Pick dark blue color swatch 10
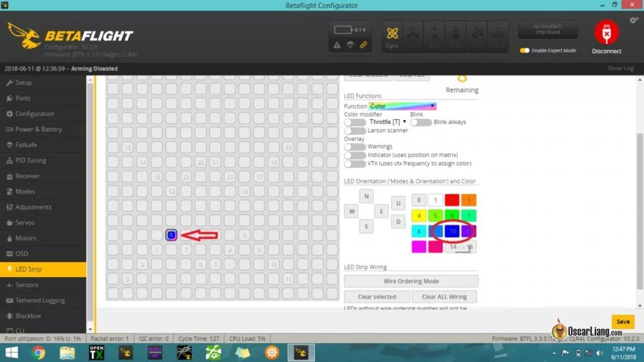 tap(452, 232)
